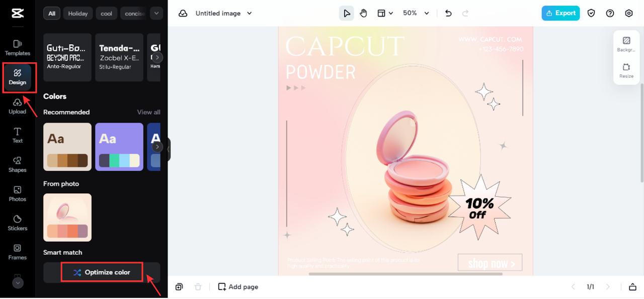Image resolution: width=644 pixels, height=299 pixels.
Task: Go to previous page arrow
Action: tap(573, 287)
